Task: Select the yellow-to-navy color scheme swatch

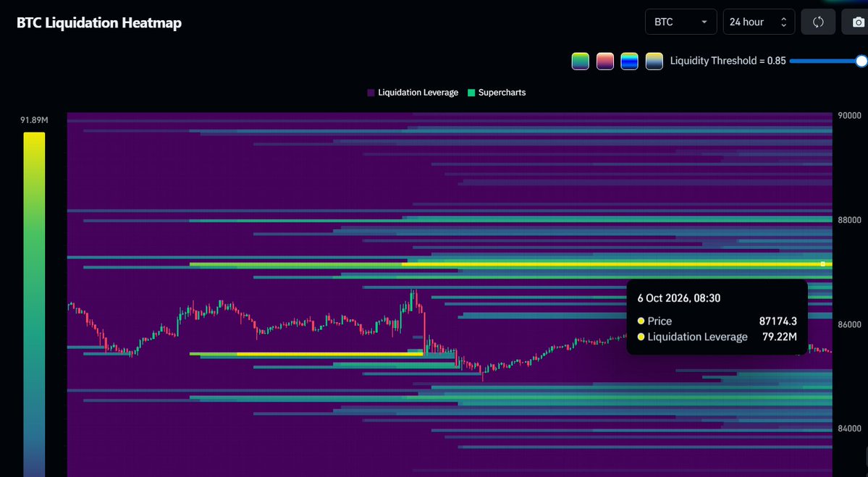Action: (654, 61)
